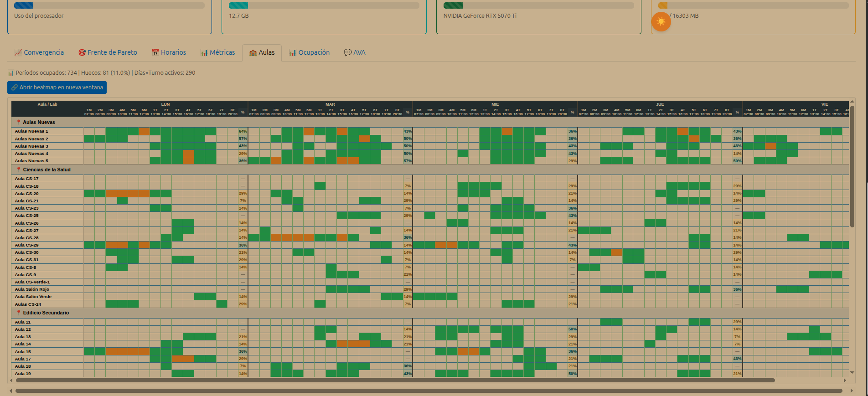Click the Aula Salón Rojo row label
Viewport: 868px width, 396px height.
pyautogui.click(x=32, y=289)
